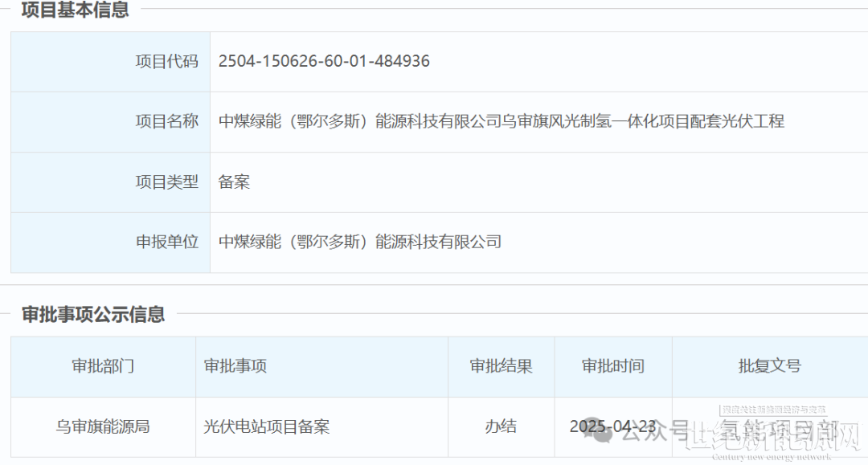
Task: Click the 审批部门 column header
Action: 103,366
